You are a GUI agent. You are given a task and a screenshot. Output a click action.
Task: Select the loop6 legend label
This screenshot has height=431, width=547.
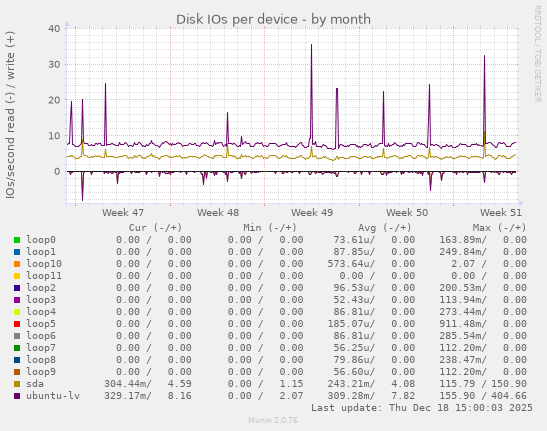tap(41, 335)
